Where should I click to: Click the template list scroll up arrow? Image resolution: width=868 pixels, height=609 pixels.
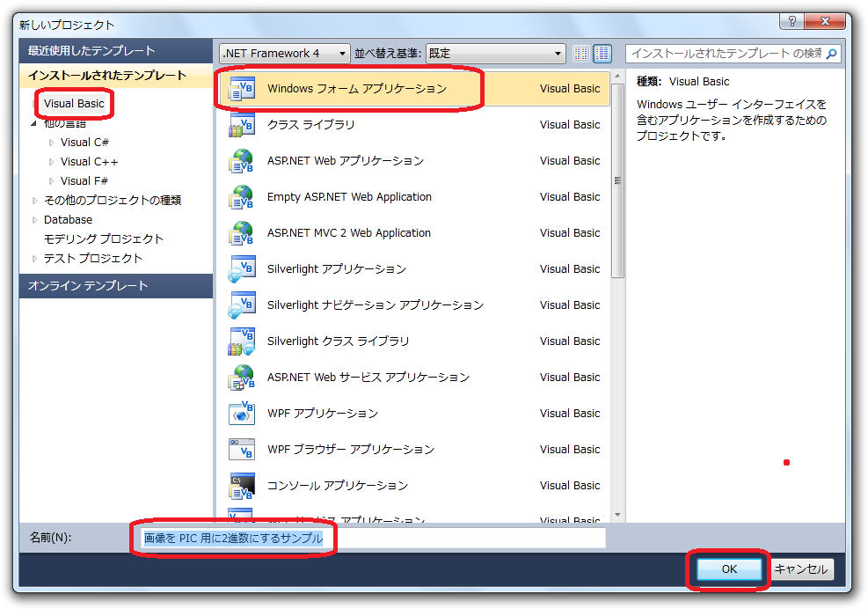coord(617,76)
